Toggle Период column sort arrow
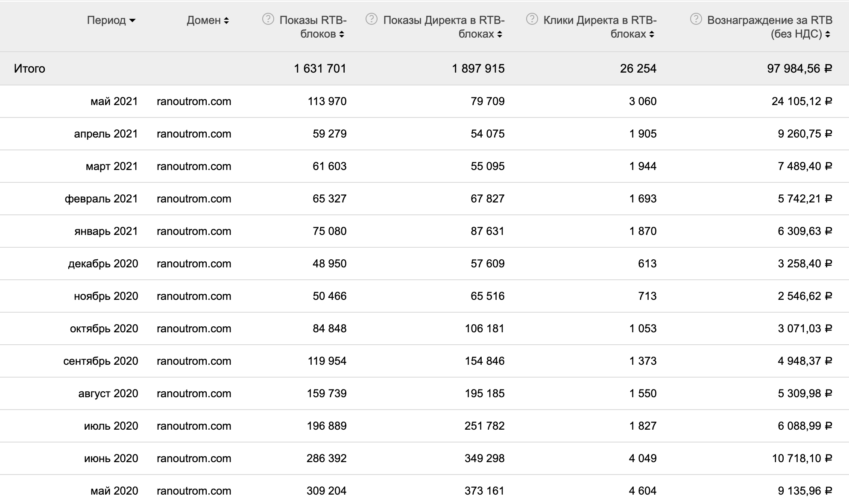849x504 pixels. 132,21
